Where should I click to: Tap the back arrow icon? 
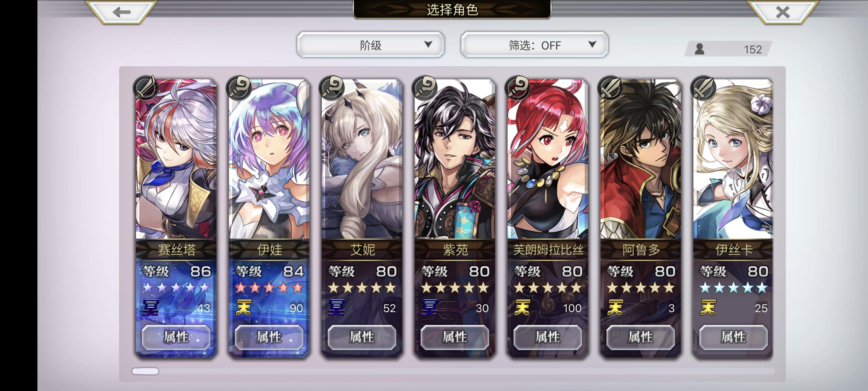(x=122, y=12)
